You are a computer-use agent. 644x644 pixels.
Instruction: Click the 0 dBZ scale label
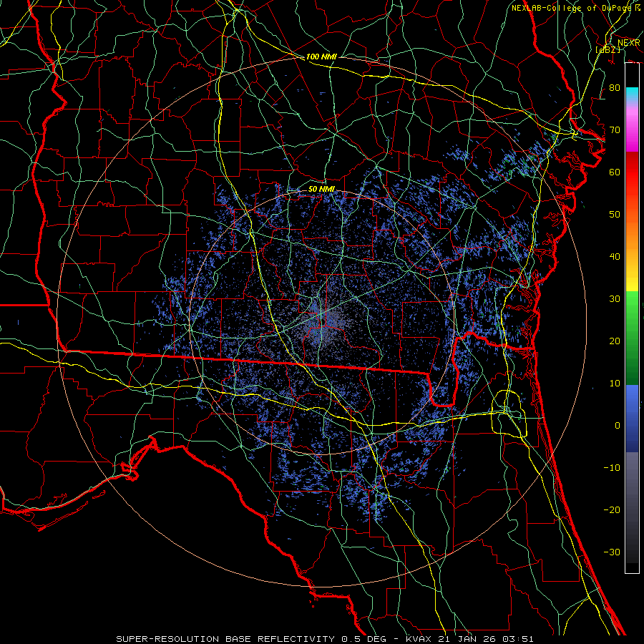click(x=618, y=426)
